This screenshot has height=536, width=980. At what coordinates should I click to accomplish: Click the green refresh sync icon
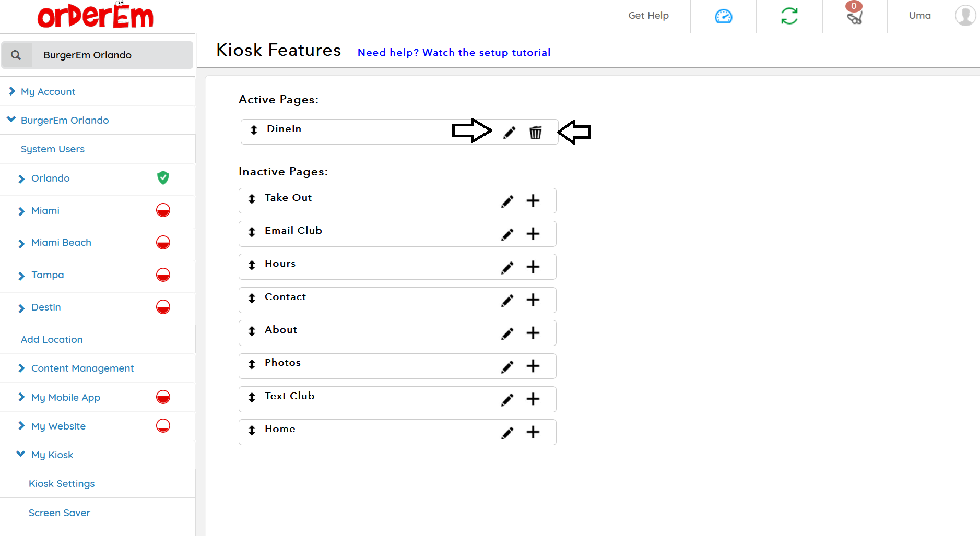coord(789,16)
